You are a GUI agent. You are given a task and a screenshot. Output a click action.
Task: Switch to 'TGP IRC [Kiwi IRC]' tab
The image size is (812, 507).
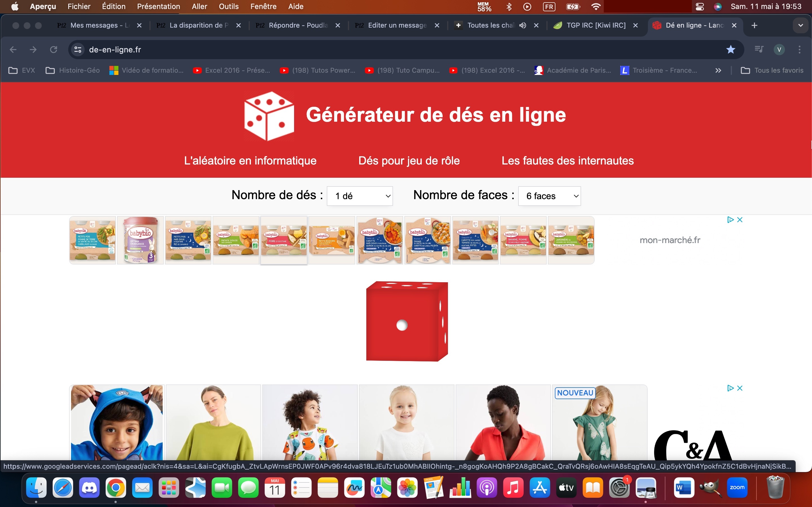click(595, 25)
